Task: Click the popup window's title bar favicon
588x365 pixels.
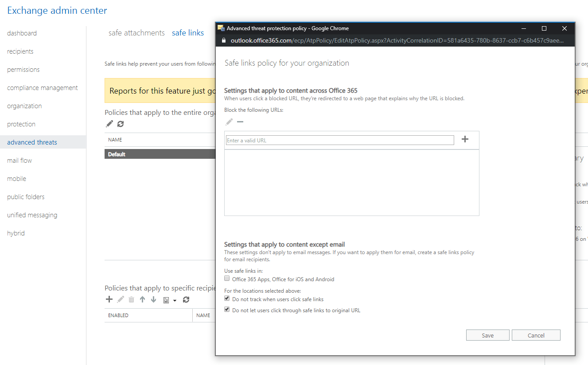Action: point(221,28)
